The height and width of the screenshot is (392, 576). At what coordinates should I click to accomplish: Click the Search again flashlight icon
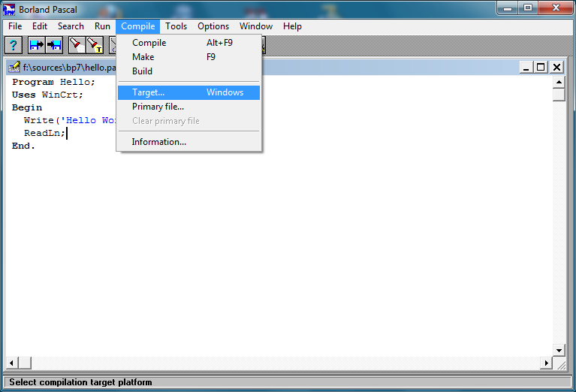[x=95, y=45]
